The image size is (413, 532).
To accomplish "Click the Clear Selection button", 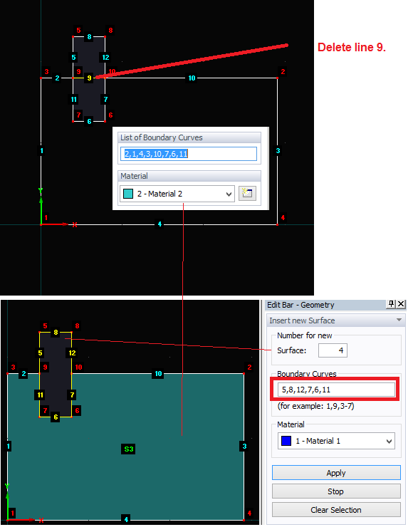I will 336,510.
